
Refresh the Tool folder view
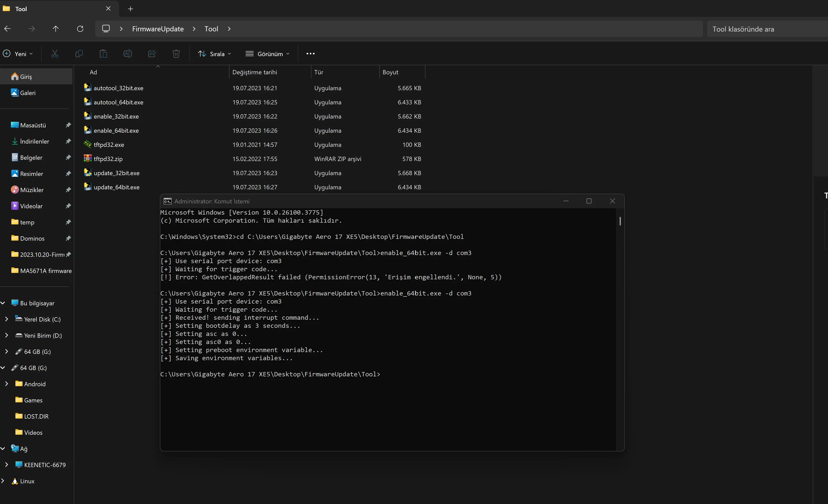(x=80, y=29)
